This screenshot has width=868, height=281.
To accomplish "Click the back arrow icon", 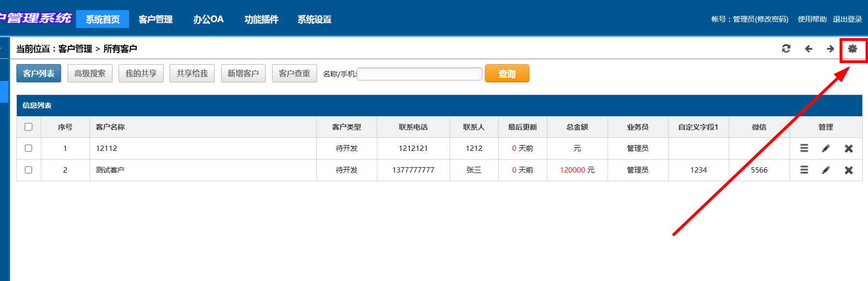I will 809,49.
